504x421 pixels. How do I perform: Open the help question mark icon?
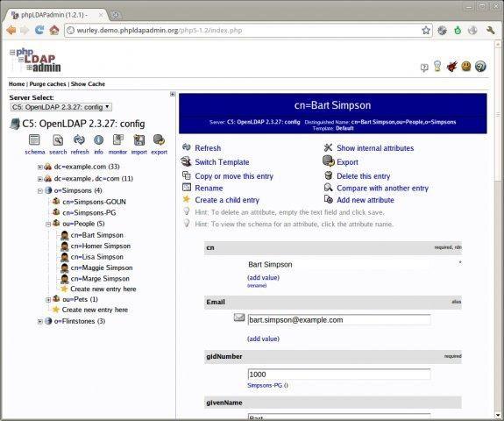480,67
